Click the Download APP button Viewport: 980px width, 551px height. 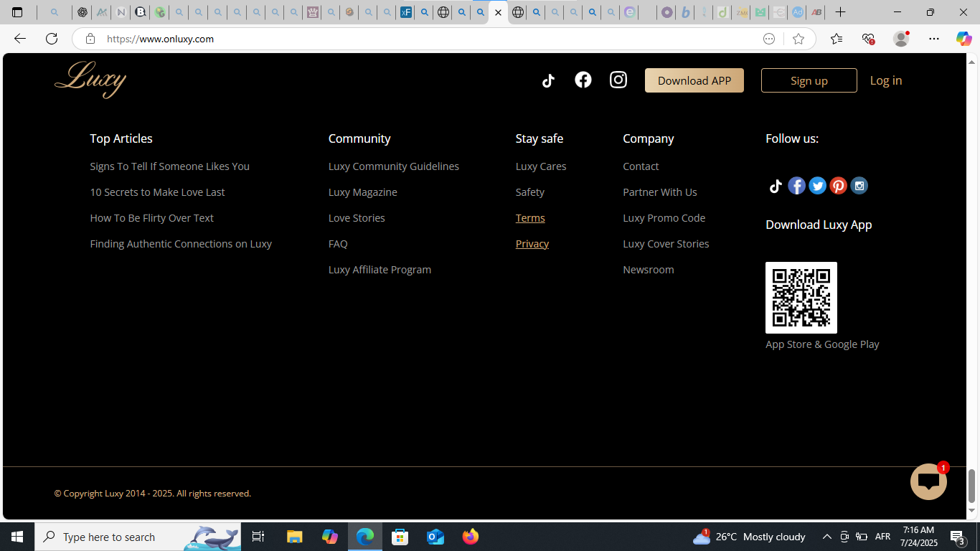(694, 80)
